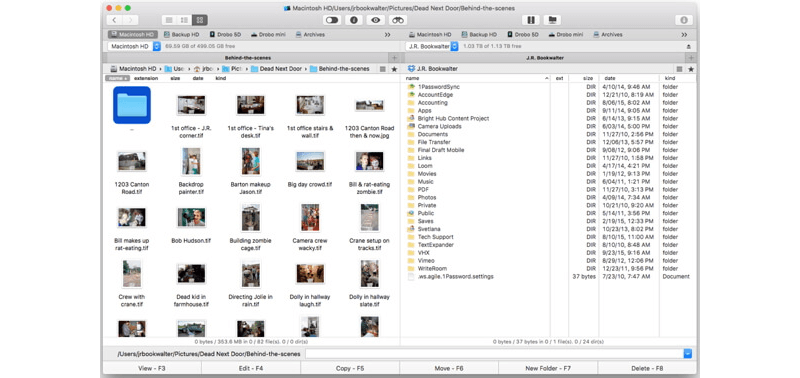Click Move - F6 button
800x378 pixels.
coord(449,368)
